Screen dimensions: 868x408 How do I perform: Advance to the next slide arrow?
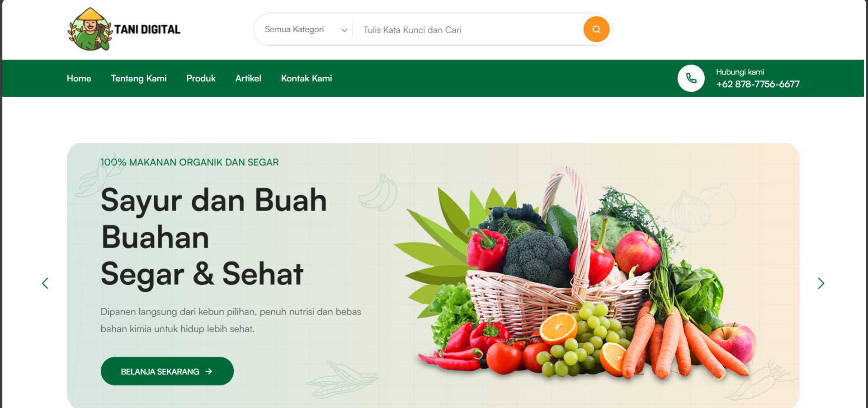pyautogui.click(x=821, y=283)
